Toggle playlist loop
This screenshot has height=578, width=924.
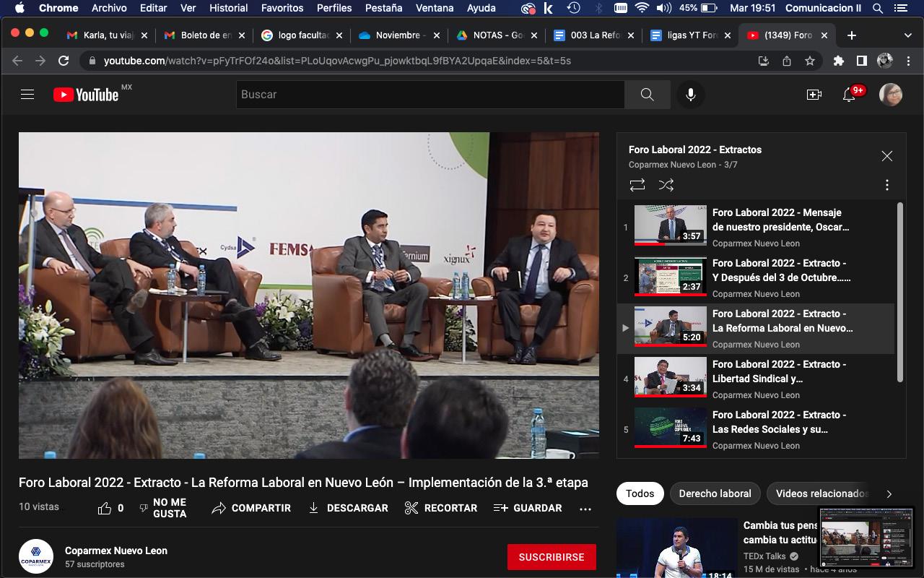(x=637, y=186)
